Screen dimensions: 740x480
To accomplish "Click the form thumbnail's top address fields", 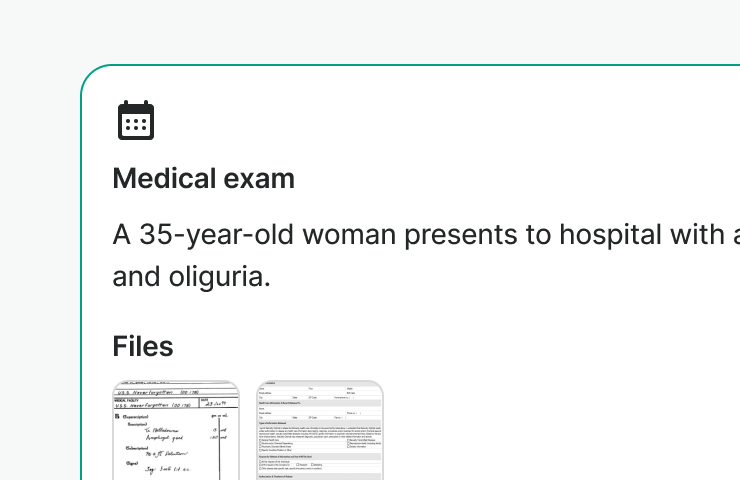I will 320,394.
